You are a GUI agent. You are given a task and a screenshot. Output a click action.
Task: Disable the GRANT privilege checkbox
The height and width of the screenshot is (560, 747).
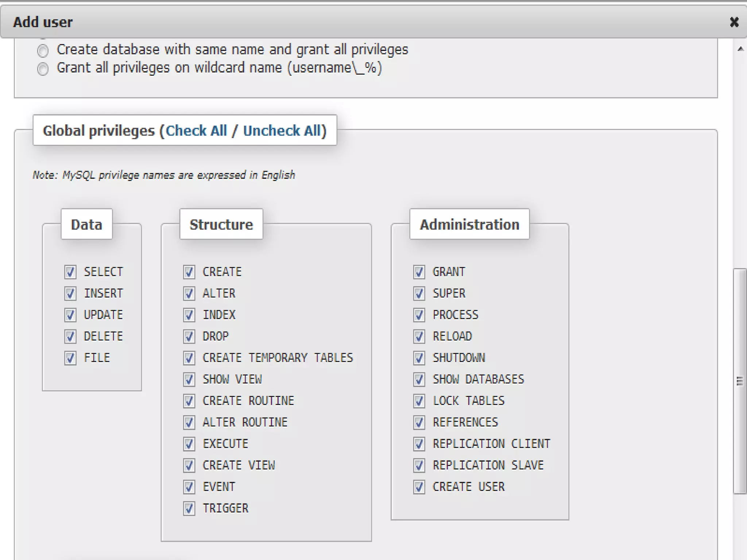419,272
